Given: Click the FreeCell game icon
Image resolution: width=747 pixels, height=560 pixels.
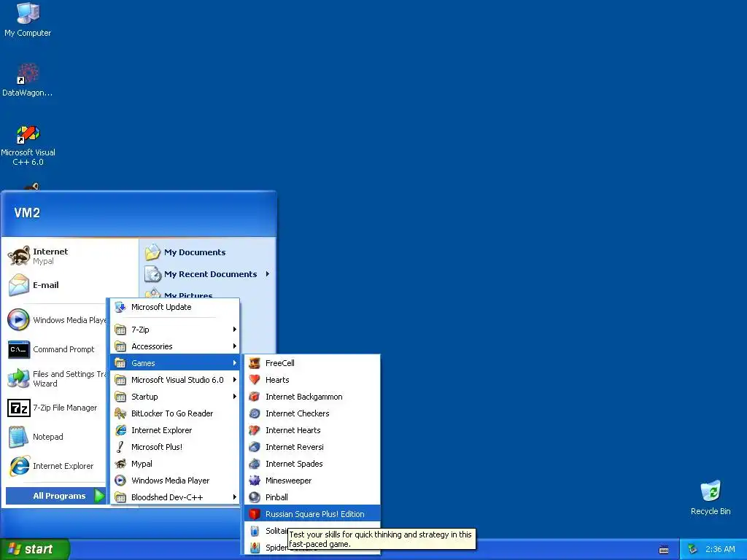Looking at the screenshot, I should pos(255,363).
